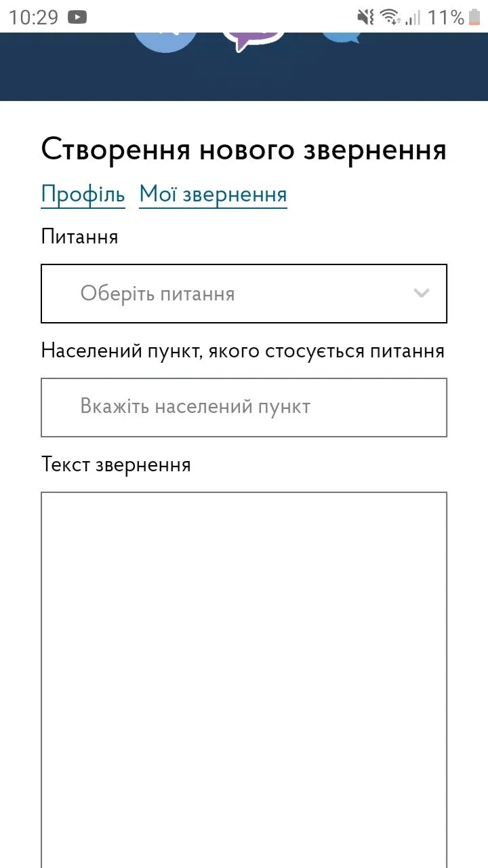This screenshot has height=868, width=488.
Task: Tap the battery icon in status bar
Action: coord(474,17)
